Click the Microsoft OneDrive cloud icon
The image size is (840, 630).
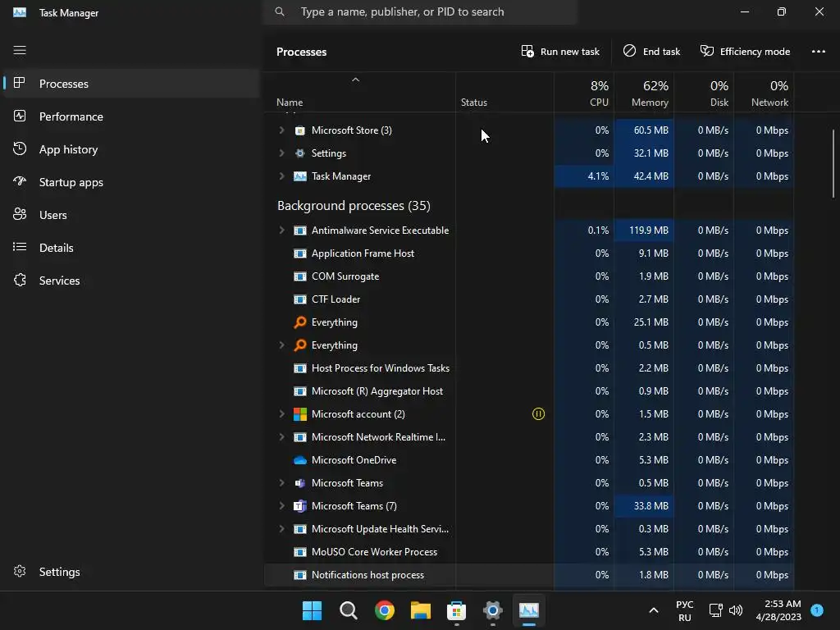coord(300,460)
